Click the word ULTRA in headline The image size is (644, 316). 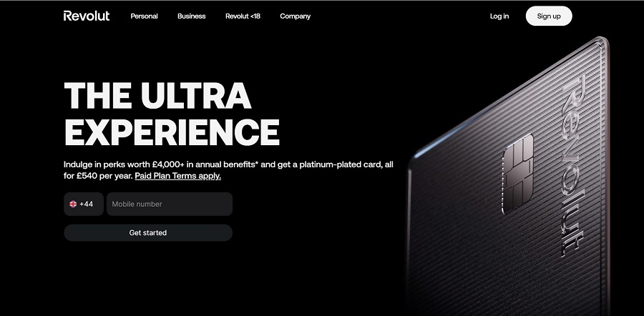(195, 95)
